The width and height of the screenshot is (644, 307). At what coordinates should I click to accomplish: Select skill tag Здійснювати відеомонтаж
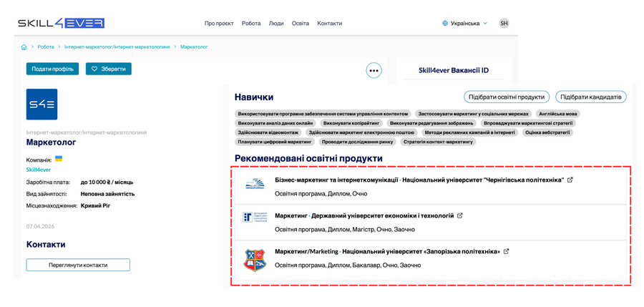coord(268,132)
